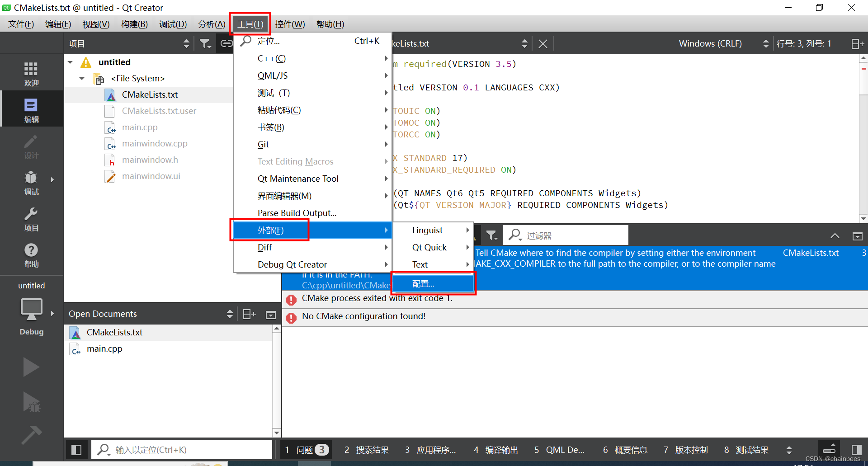This screenshot has height=466, width=868.
Task: Open Help (帮助) mode
Action: coord(31,254)
